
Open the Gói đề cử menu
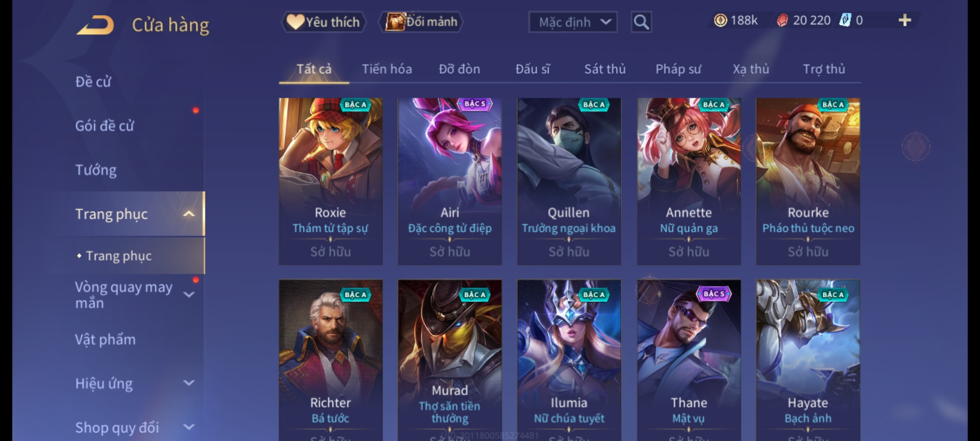[x=105, y=126]
